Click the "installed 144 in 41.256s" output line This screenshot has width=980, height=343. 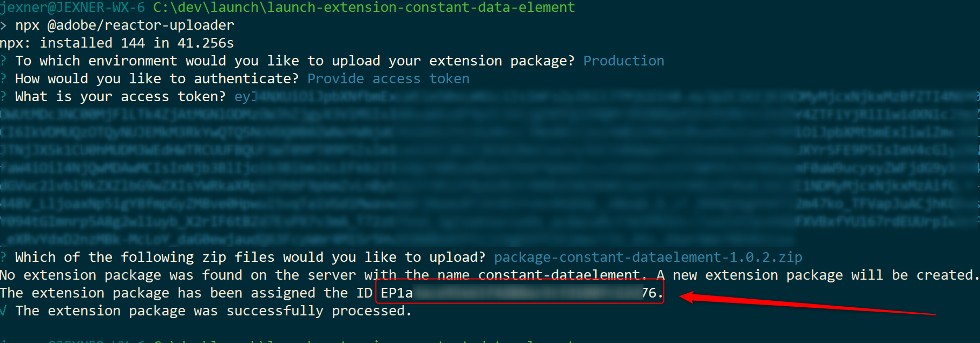tap(136, 43)
